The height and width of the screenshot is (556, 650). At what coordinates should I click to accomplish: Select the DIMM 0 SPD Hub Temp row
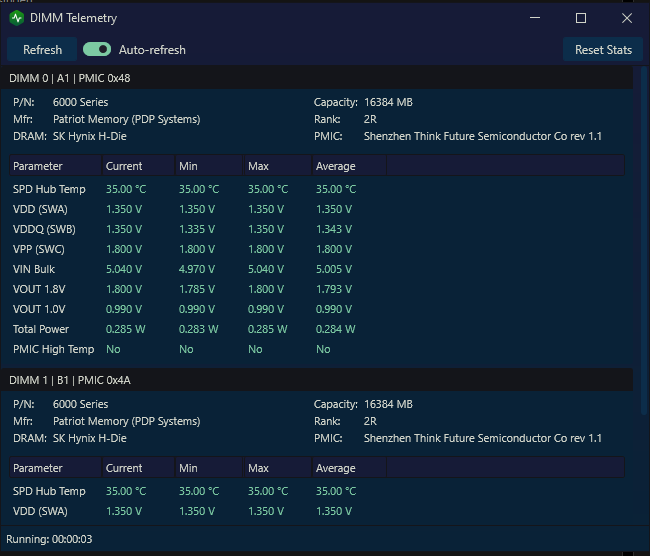317,189
